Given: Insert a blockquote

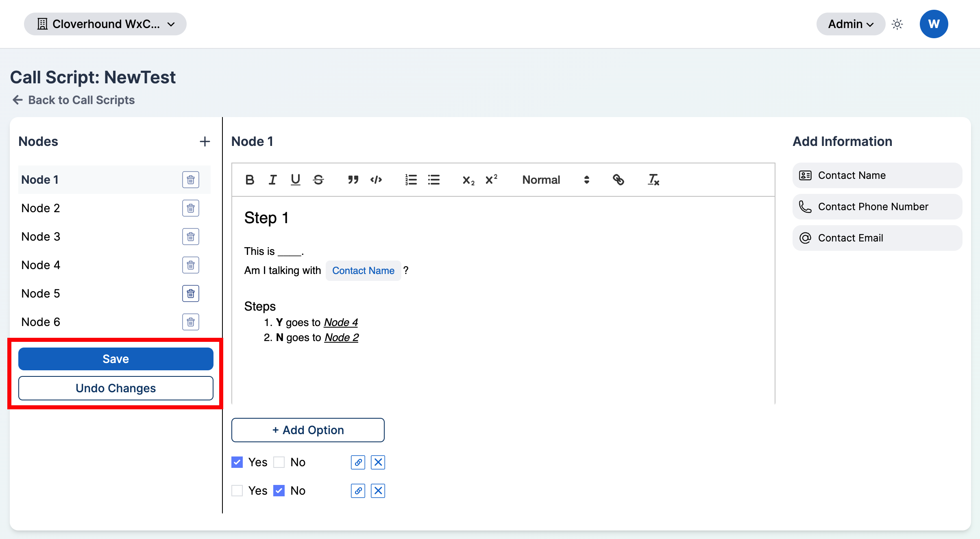Looking at the screenshot, I should tap(353, 180).
